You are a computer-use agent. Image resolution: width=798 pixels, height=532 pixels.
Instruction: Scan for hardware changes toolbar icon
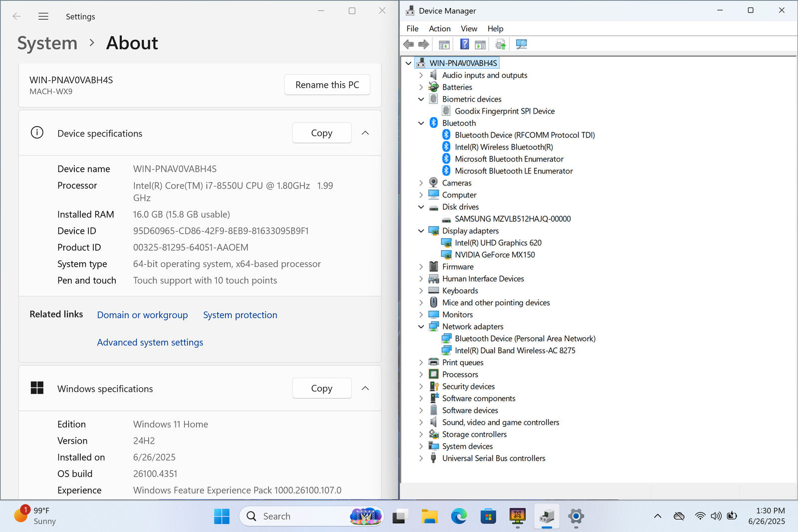pyautogui.click(x=521, y=45)
